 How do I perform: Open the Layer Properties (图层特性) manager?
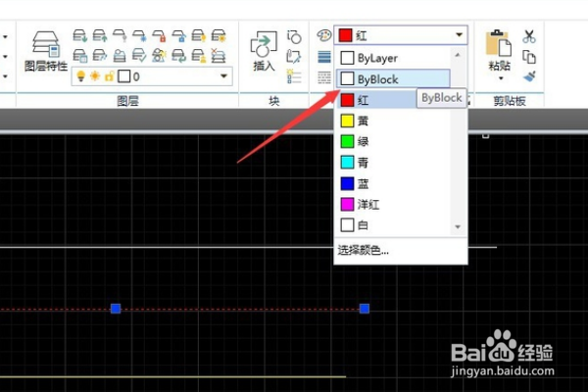pyautogui.click(x=46, y=51)
